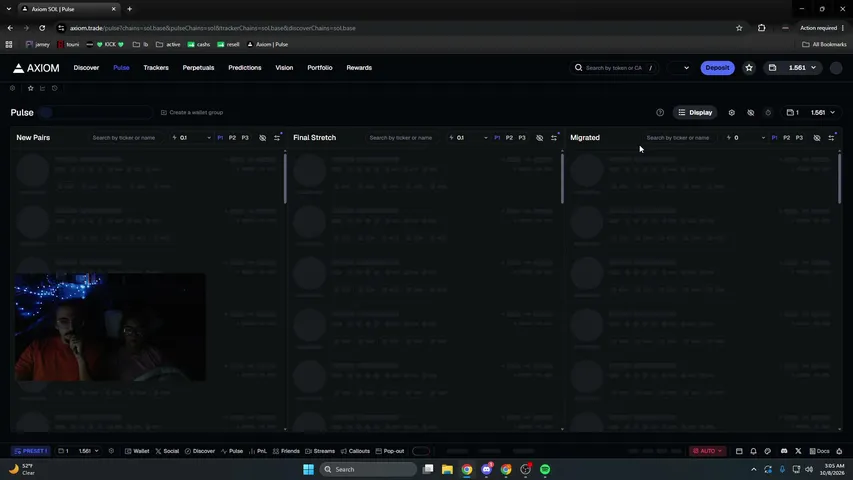Open the Vision nav tab
The height and width of the screenshot is (480, 853).
284,68
